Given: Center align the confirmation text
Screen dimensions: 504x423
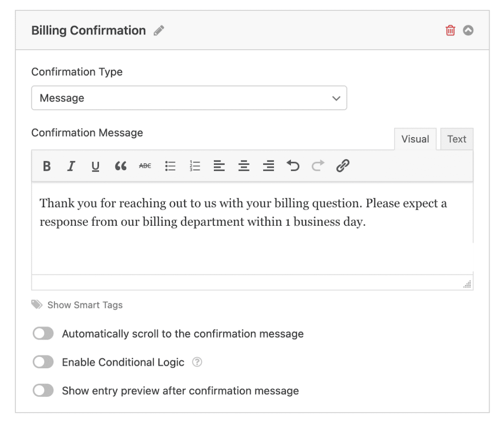Looking at the screenshot, I should point(244,166).
